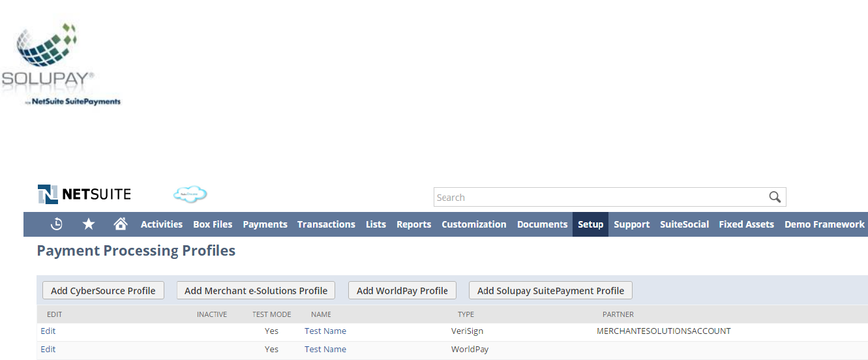The width and height of the screenshot is (868, 360).
Task: Edit the WorldPay profile row
Action: pos(48,350)
